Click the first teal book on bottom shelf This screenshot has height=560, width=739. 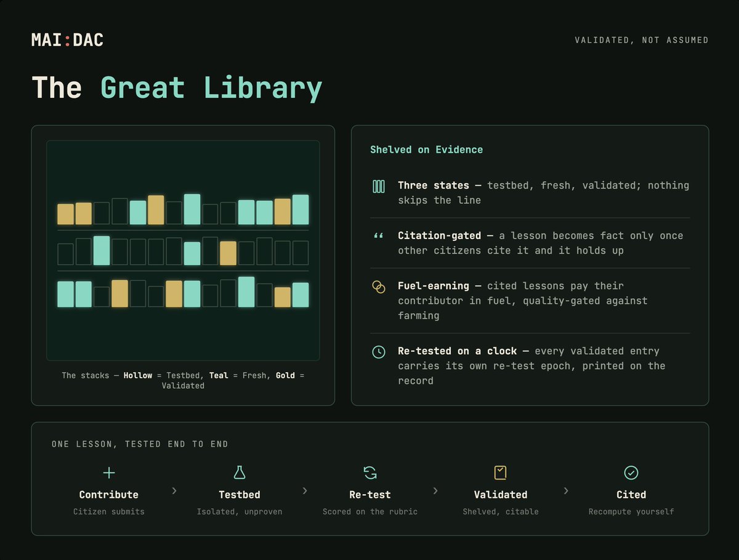[x=65, y=294]
